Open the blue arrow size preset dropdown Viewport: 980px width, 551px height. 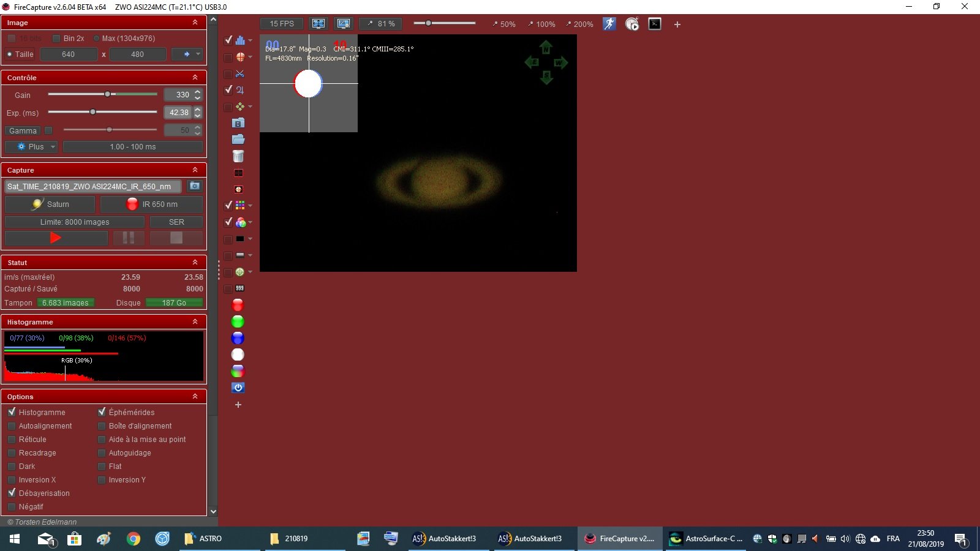tap(187, 54)
